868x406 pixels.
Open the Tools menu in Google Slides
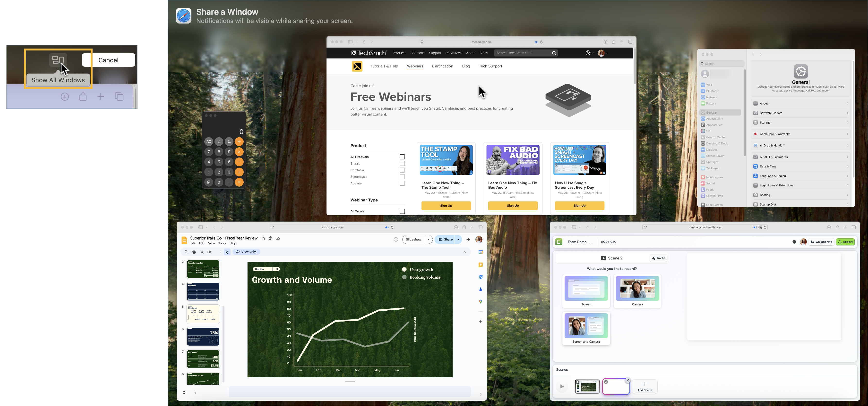click(x=222, y=243)
